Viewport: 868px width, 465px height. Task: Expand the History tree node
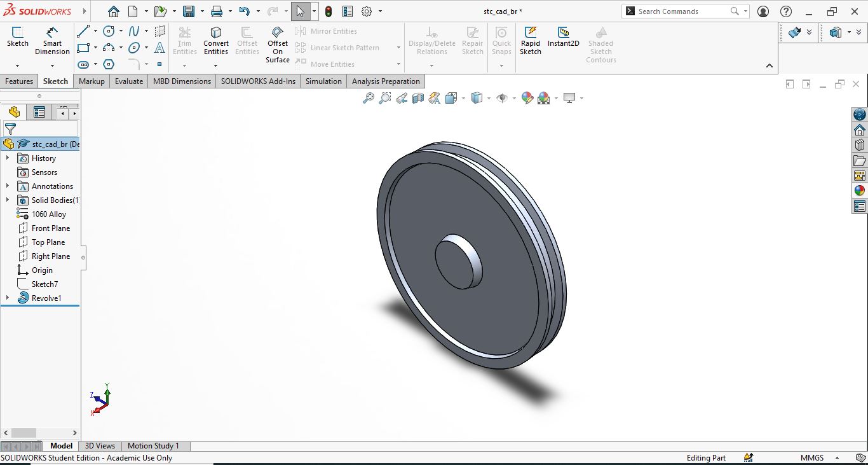8,158
